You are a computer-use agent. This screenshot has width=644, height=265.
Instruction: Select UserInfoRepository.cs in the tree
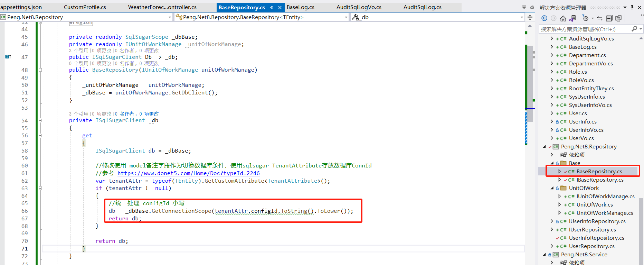click(596, 238)
